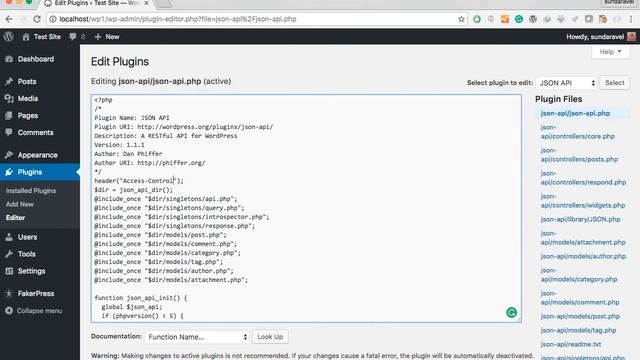Open json-api/controllers/core.php file
Viewport: 640px width, 360px height.
coord(578,132)
